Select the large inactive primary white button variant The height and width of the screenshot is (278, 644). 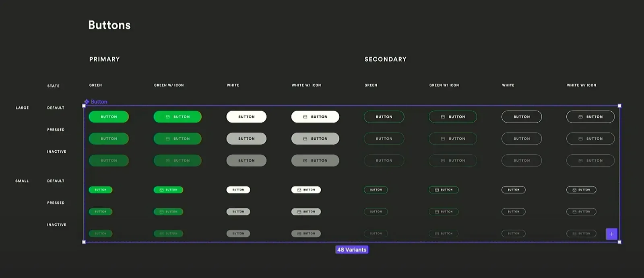246,160
